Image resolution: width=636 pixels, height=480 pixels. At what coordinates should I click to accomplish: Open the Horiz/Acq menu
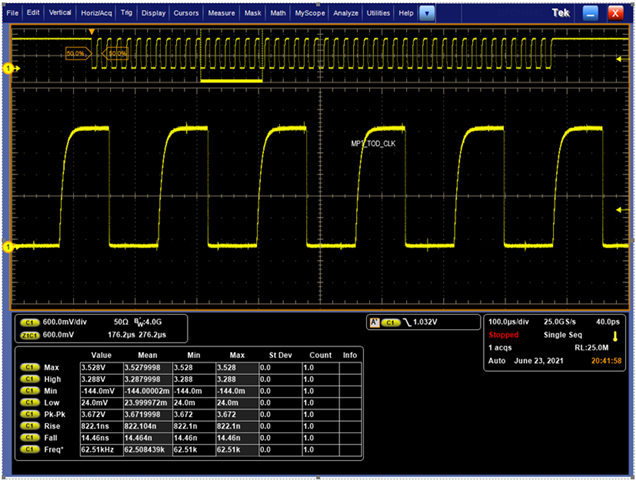coord(96,14)
